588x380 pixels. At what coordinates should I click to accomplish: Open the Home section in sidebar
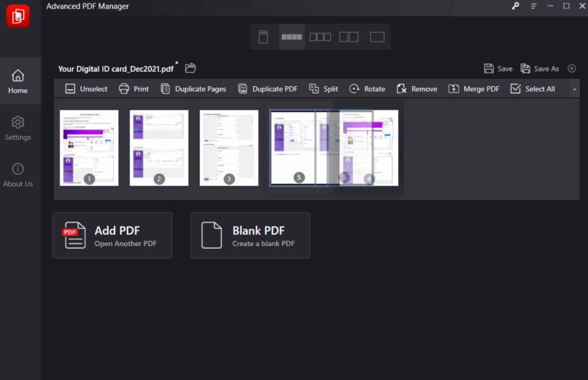(18, 82)
